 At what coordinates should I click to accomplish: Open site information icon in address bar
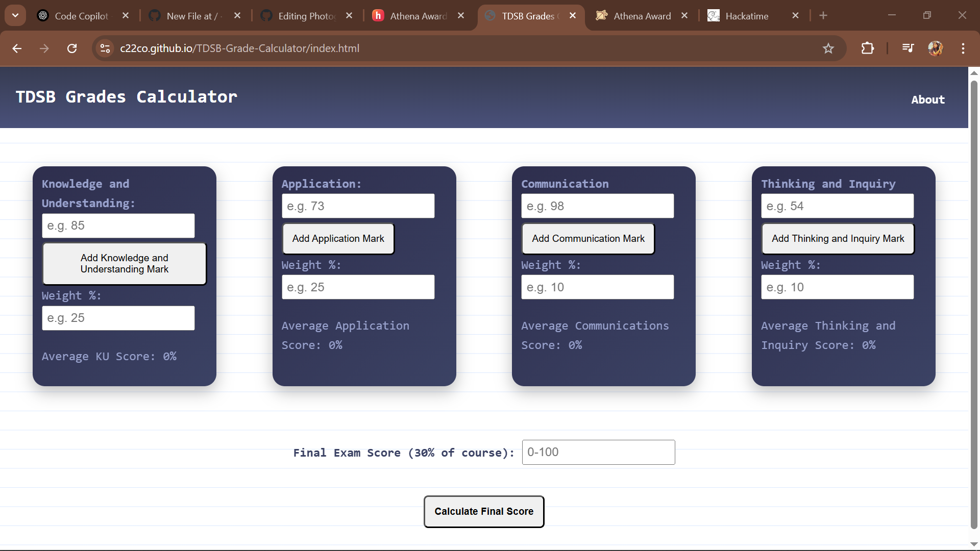pyautogui.click(x=105, y=48)
